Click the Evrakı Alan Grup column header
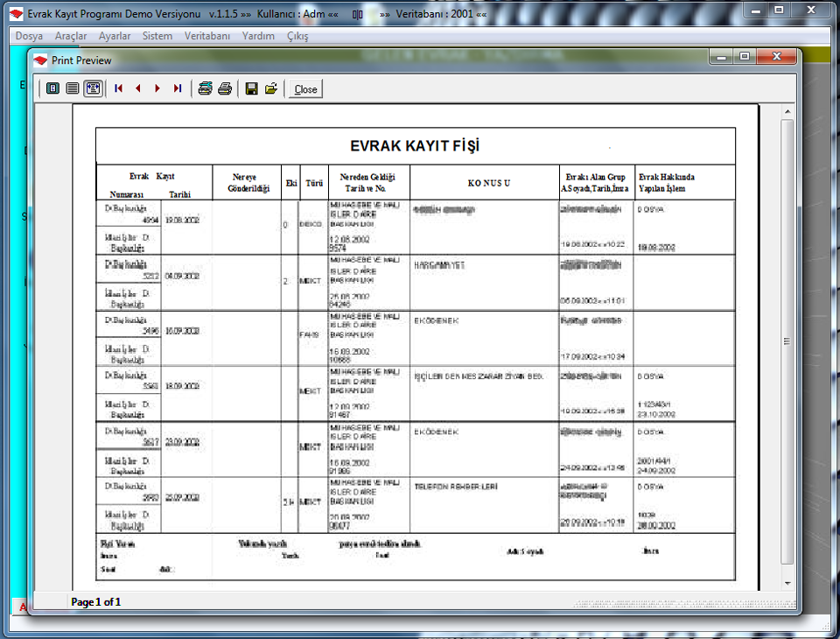The image size is (840, 639). pyautogui.click(x=595, y=183)
